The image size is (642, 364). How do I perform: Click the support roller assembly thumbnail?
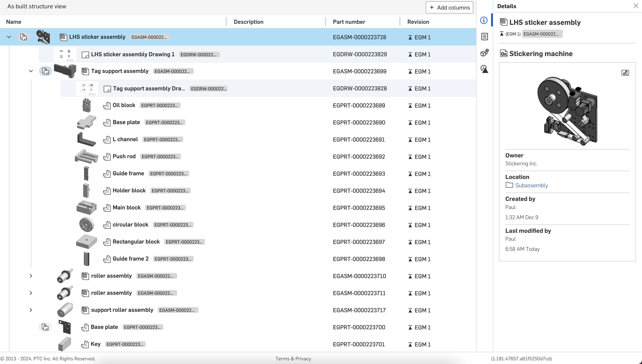(65, 310)
